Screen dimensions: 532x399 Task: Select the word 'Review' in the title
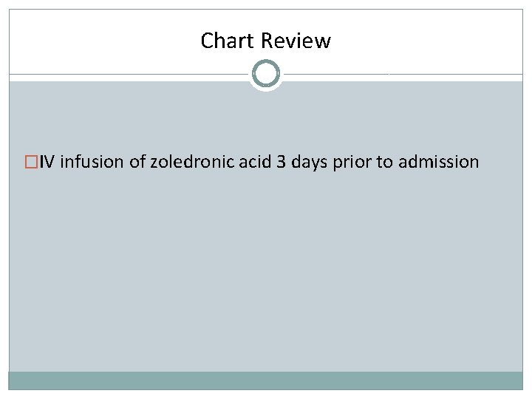click(x=296, y=41)
